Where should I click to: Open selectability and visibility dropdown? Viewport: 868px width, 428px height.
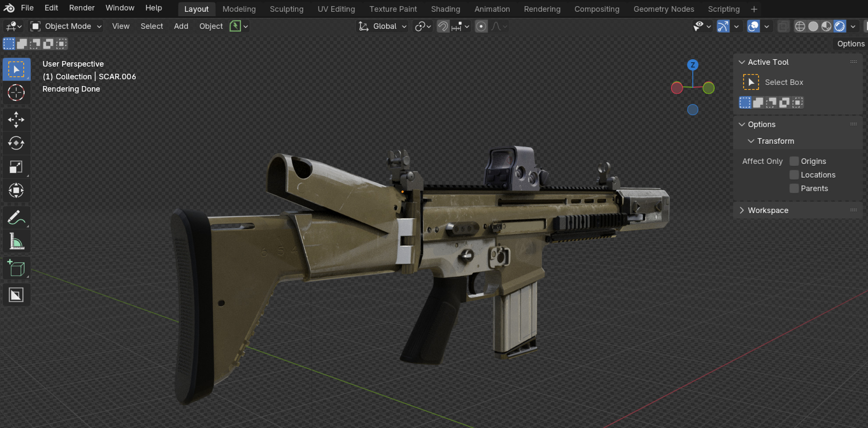[702, 26]
